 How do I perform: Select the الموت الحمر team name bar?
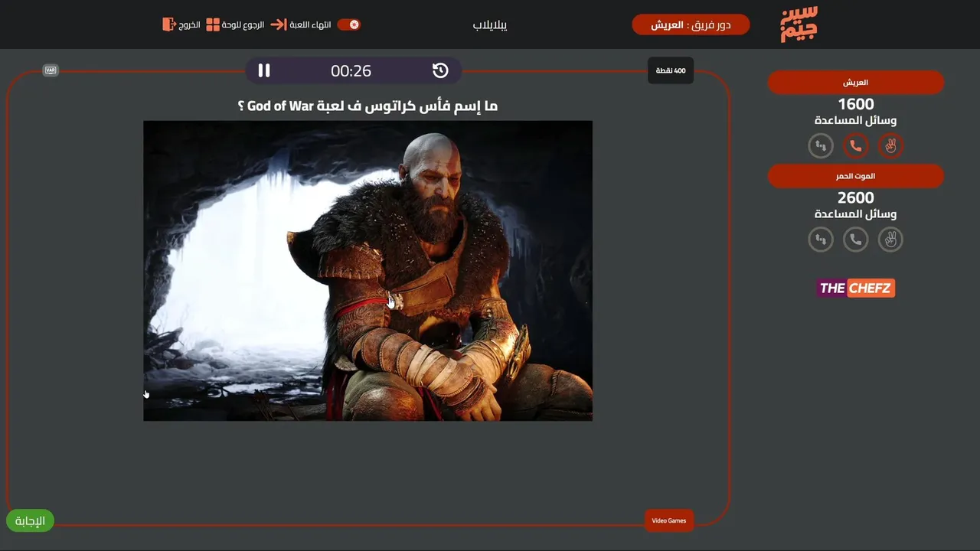(x=856, y=176)
